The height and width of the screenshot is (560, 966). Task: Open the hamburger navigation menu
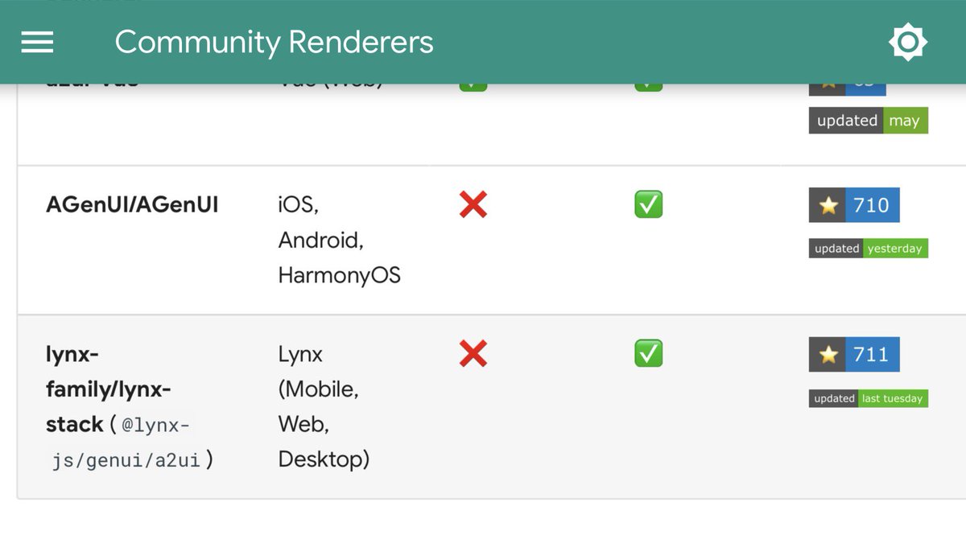click(37, 42)
